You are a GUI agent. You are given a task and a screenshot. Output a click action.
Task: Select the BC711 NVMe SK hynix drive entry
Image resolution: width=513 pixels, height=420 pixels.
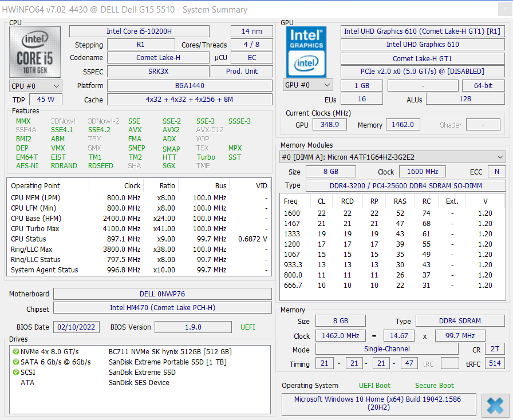point(169,352)
